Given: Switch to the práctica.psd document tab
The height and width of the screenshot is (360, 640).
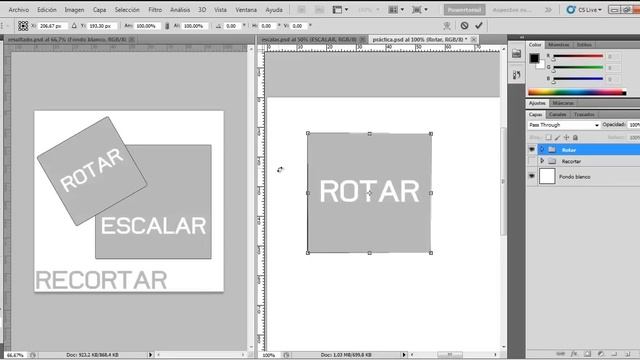Looking at the screenshot, I should (x=424, y=40).
